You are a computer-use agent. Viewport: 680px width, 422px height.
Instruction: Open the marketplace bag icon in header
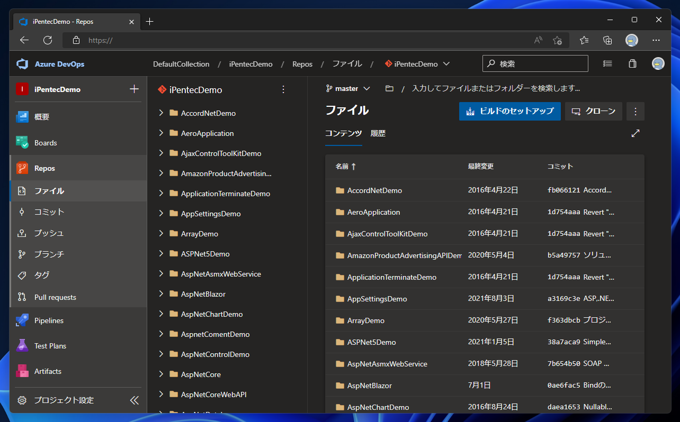[x=632, y=64]
